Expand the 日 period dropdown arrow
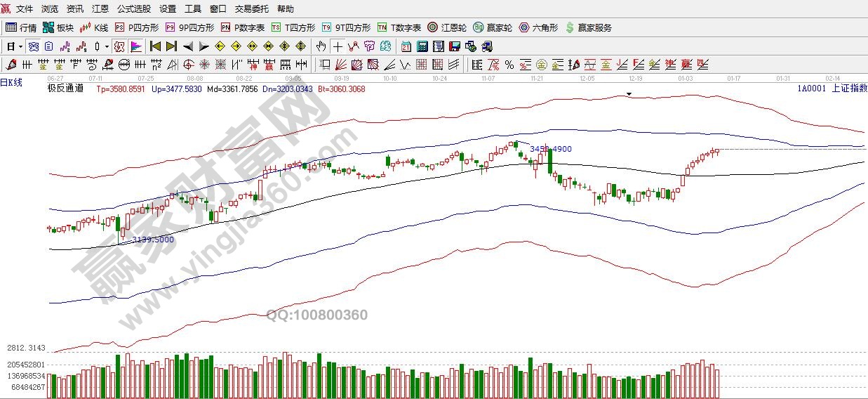 pyautogui.click(x=20, y=47)
